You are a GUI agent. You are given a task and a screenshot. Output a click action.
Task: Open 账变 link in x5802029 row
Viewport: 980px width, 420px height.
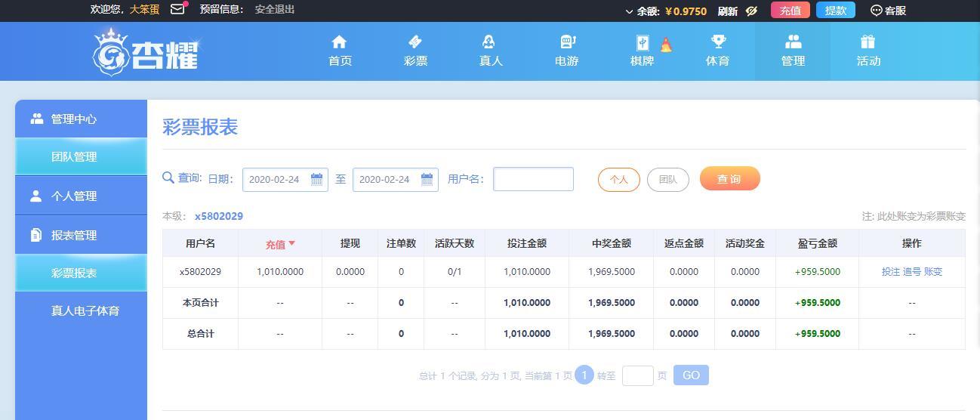pos(933,271)
